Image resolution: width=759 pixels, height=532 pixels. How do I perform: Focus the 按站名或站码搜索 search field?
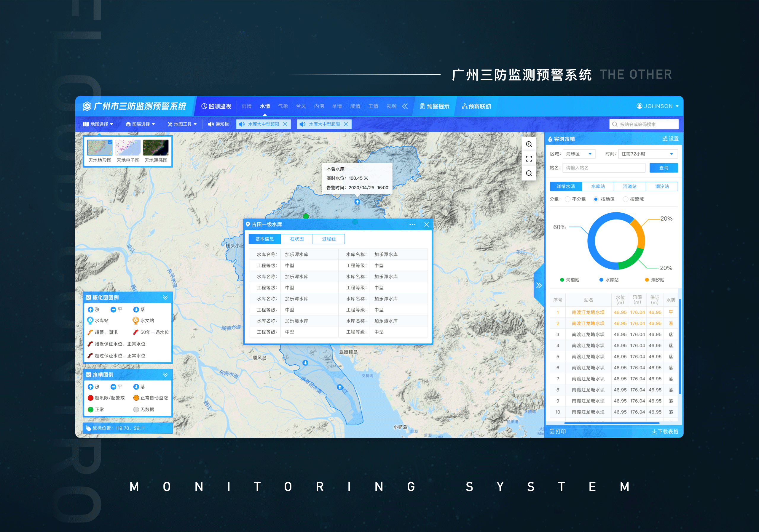(x=644, y=124)
